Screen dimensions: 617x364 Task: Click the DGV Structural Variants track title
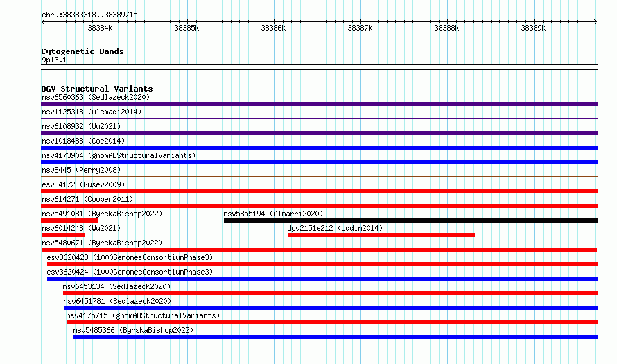[97, 89]
